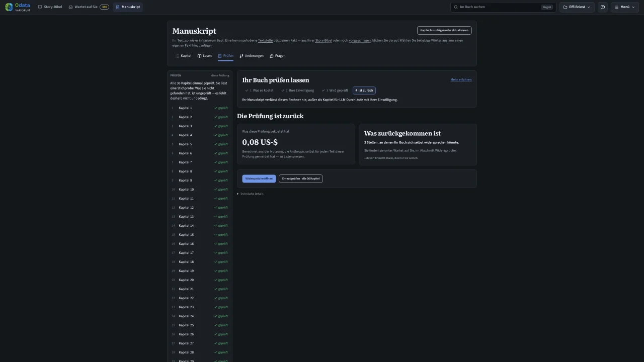Click the Textstelle underlined term

click(x=265, y=40)
